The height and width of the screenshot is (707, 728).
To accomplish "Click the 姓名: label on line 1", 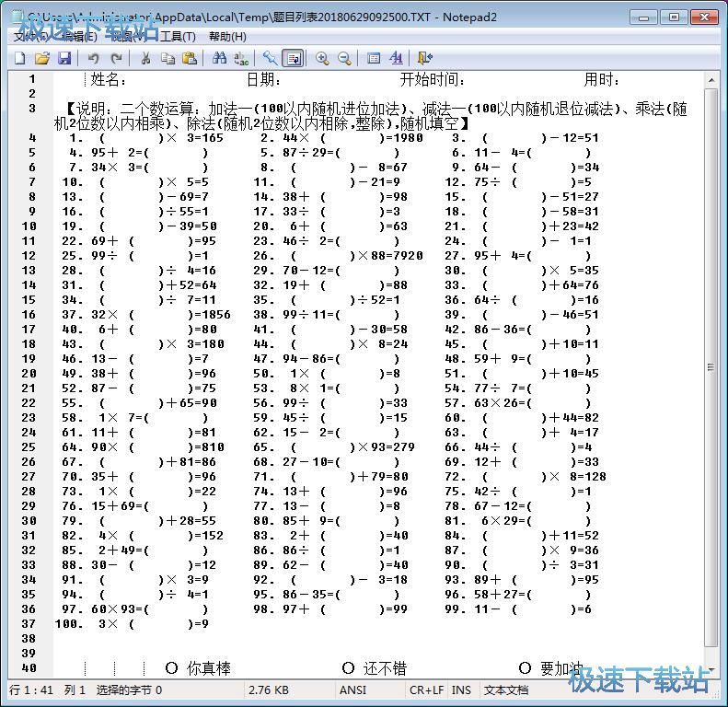I will pos(109,80).
